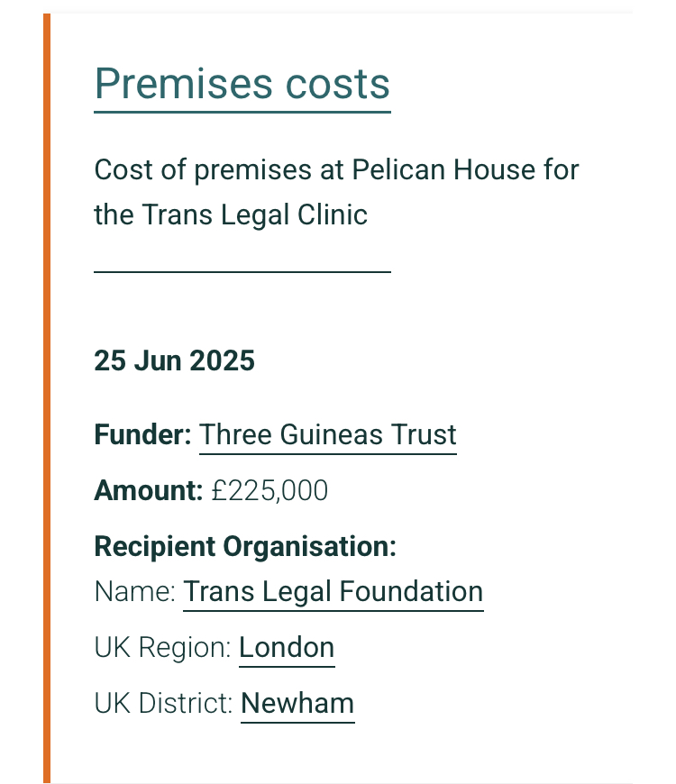Viewport: 676px width, 784px height.
Task: Select the London UK region link
Action: pyautogui.click(x=287, y=648)
